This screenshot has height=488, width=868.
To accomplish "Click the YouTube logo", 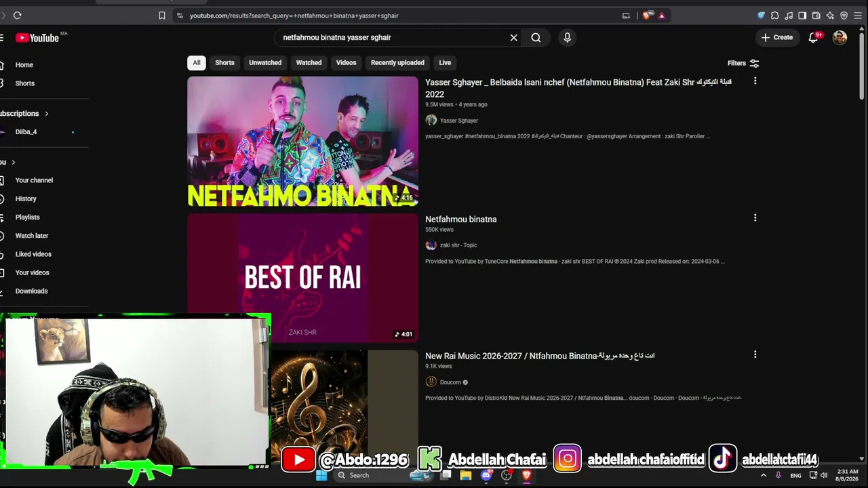I will [x=37, y=38].
